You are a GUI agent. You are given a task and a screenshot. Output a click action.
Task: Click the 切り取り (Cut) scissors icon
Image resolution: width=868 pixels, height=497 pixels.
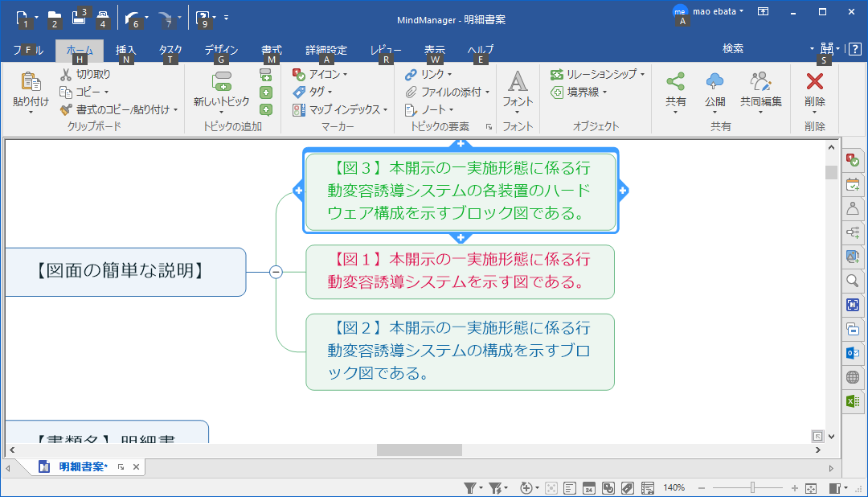67,74
